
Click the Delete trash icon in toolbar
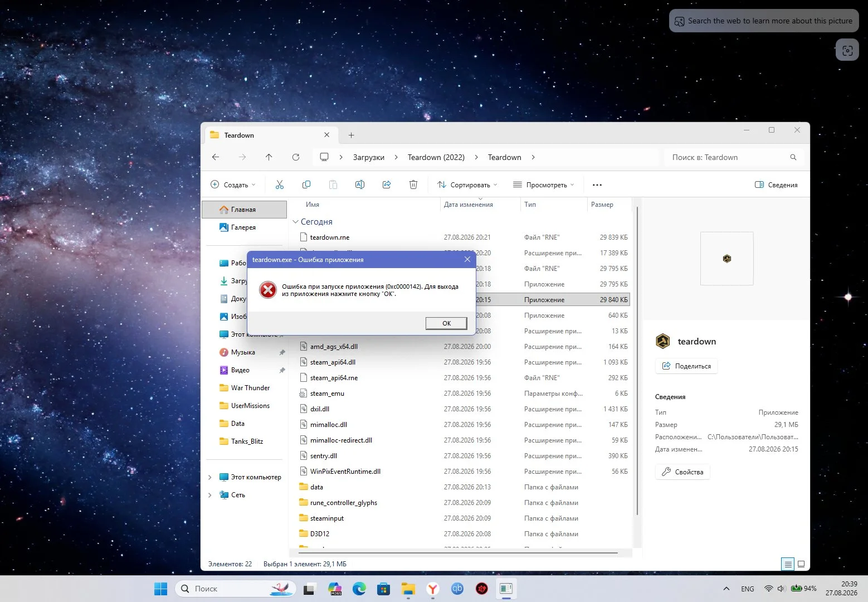tap(413, 185)
